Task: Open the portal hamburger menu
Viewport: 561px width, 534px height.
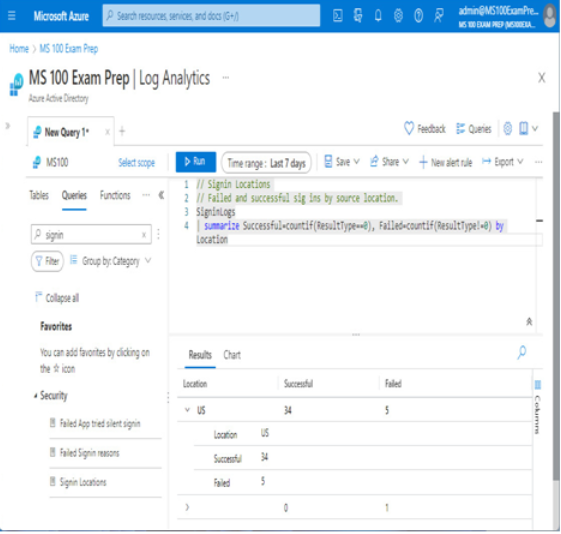Action: click(11, 16)
